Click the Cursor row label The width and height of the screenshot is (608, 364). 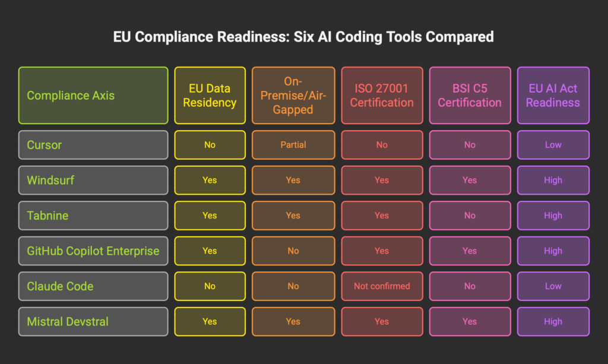point(93,145)
